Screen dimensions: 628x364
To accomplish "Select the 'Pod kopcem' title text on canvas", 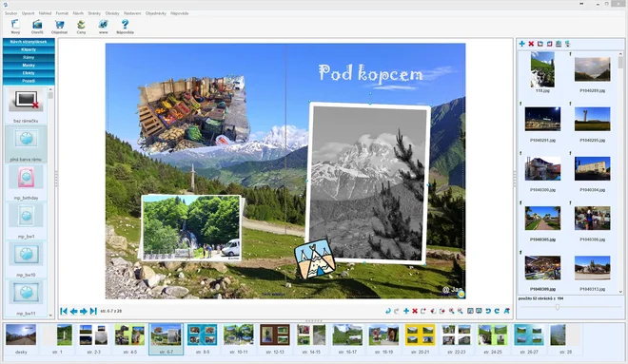I will coord(370,74).
